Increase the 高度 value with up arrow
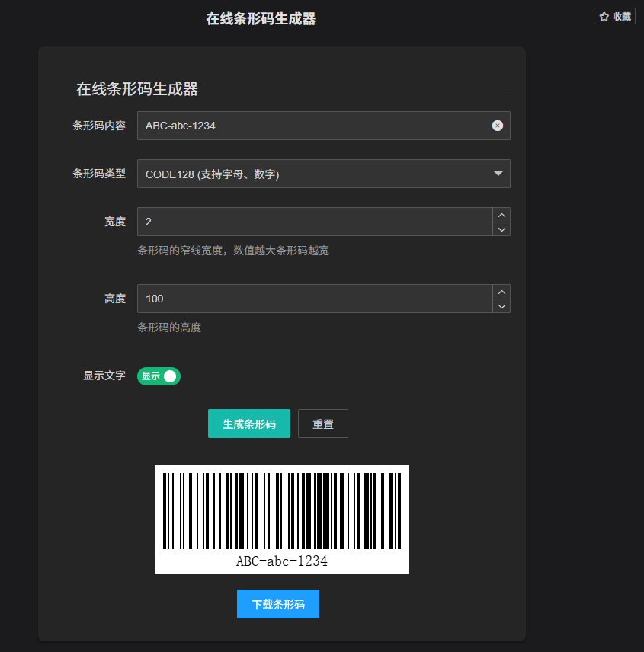This screenshot has width=644, height=652. coord(501,292)
